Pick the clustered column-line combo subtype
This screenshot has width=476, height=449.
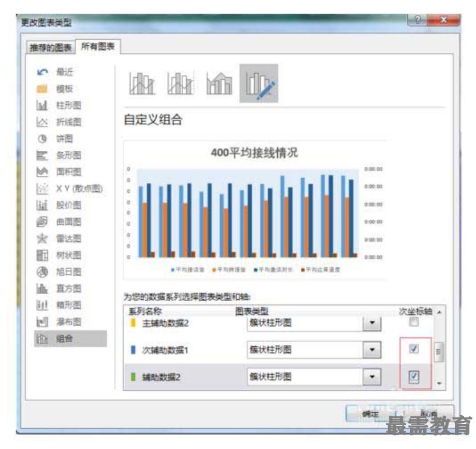[x=142, y=83]
